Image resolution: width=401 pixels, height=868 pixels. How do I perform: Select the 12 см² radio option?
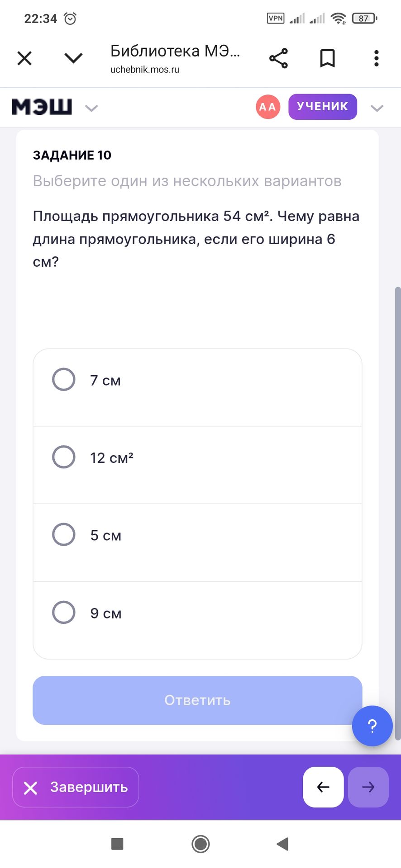(64, 457)
